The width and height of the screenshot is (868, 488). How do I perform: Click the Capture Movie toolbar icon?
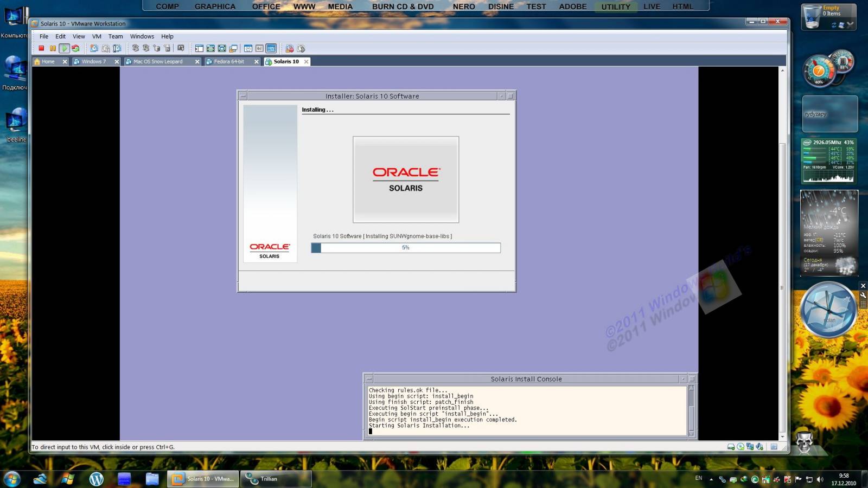point(301,48)
